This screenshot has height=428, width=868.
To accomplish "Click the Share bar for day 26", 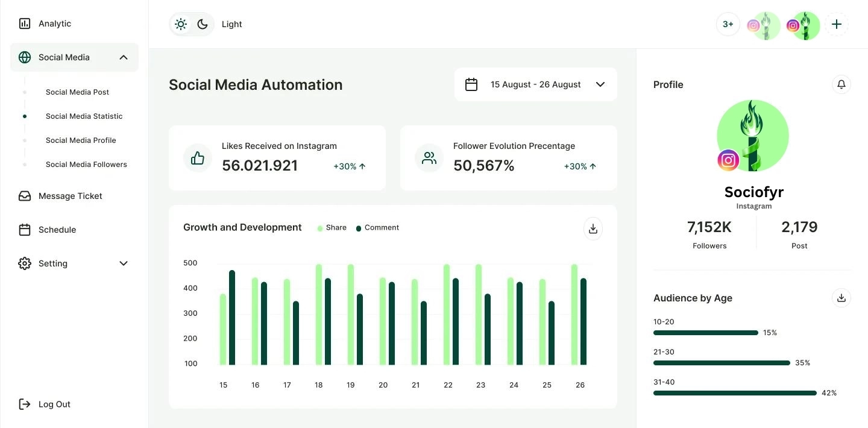I will click(x=574, y=315).
